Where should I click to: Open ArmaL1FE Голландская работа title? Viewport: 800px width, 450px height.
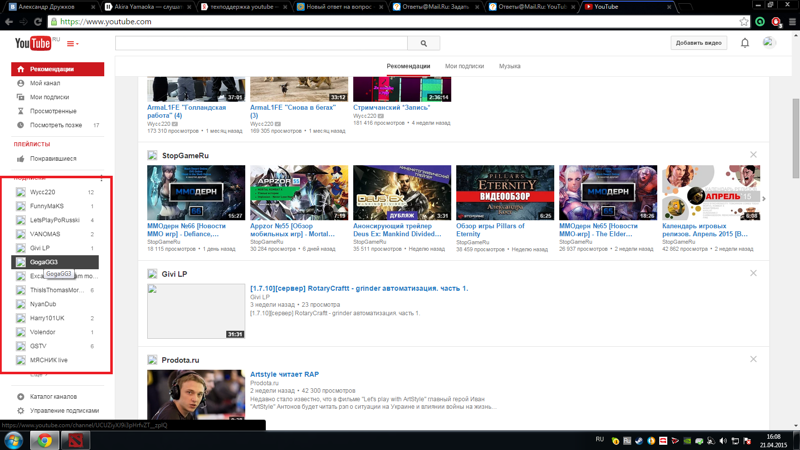[x=186, y=111]
